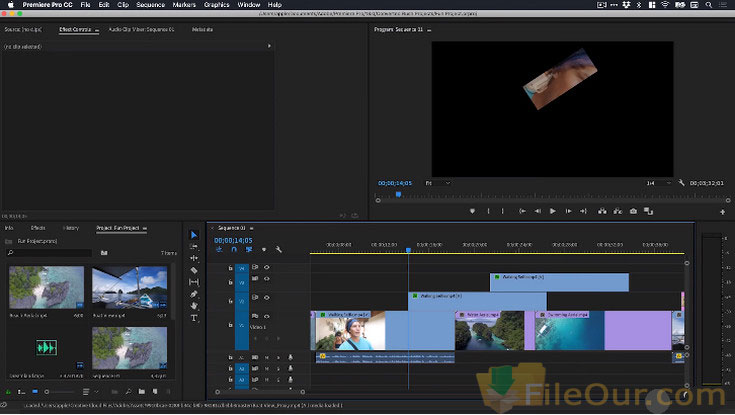735x415 pixels.
Task: Export frame with camera icon
Action: [633, 211]
